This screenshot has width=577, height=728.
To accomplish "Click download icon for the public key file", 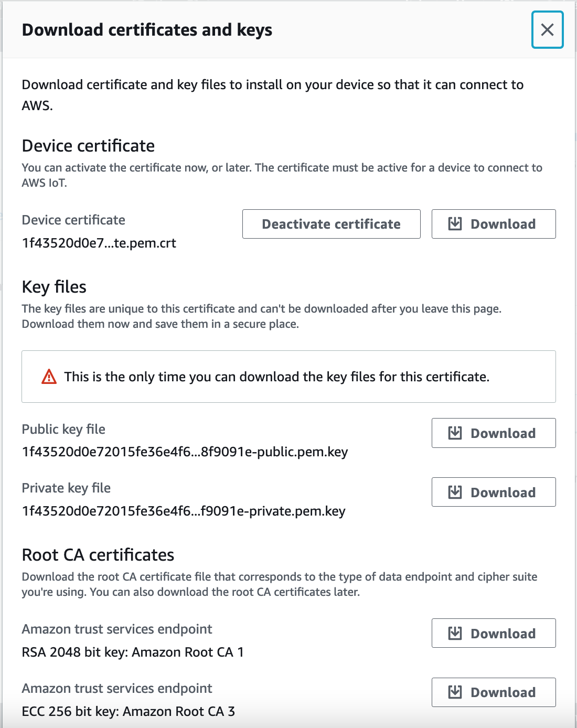I will click(455, 433).
